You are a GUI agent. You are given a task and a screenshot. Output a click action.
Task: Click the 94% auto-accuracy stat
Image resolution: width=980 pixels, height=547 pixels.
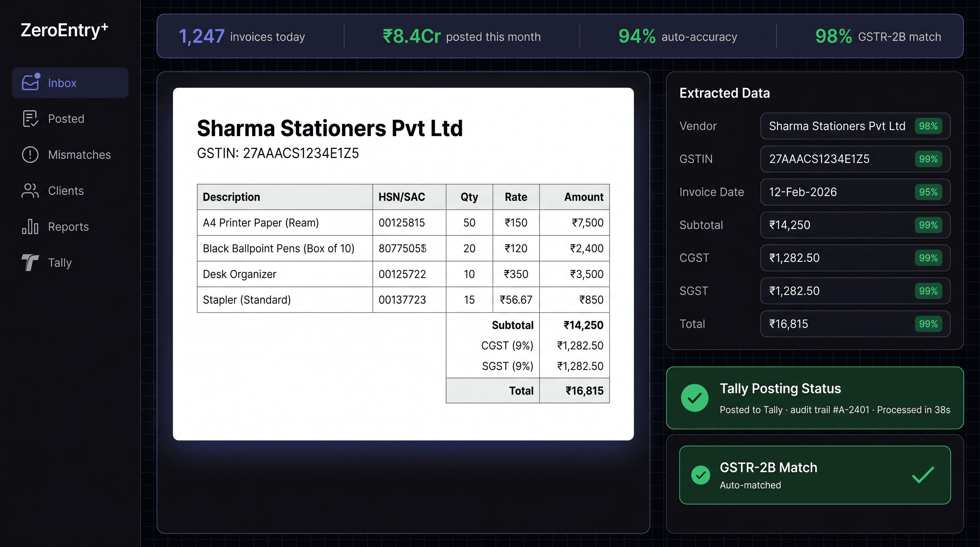click(x=678, y=37)
